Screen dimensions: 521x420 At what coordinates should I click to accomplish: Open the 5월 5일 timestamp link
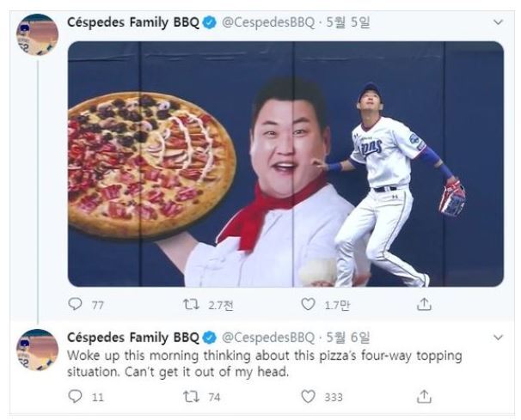pos(348,22)
